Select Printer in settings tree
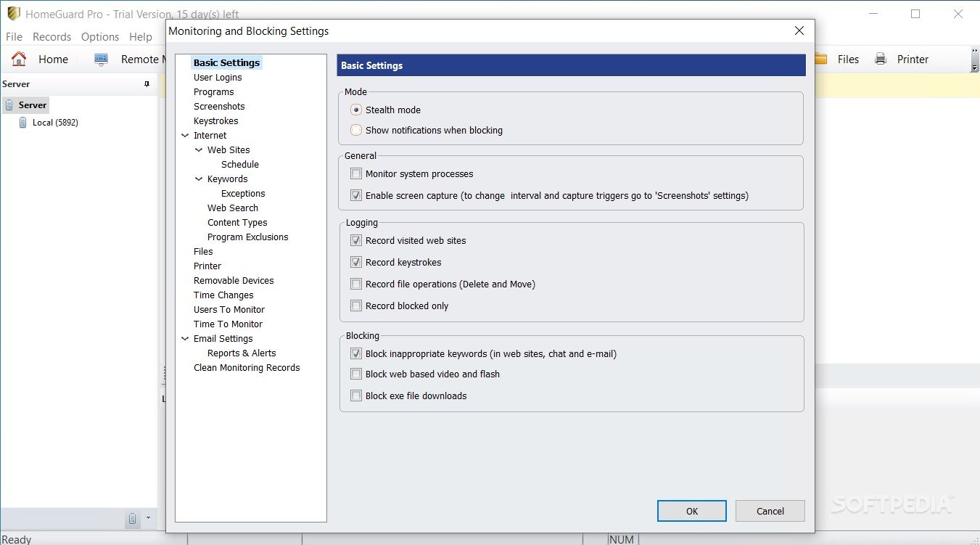 pyautogui.click(x=207, y=266)
